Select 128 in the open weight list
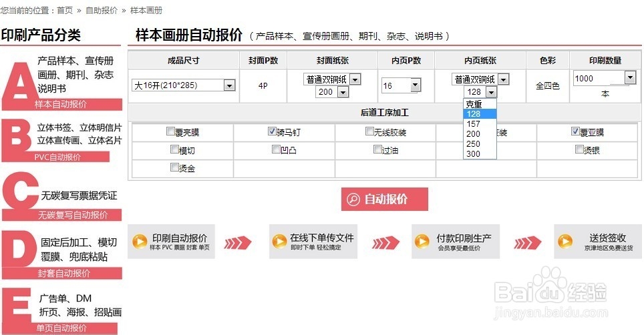The image size is (644, 335). (x=480, y=114)
